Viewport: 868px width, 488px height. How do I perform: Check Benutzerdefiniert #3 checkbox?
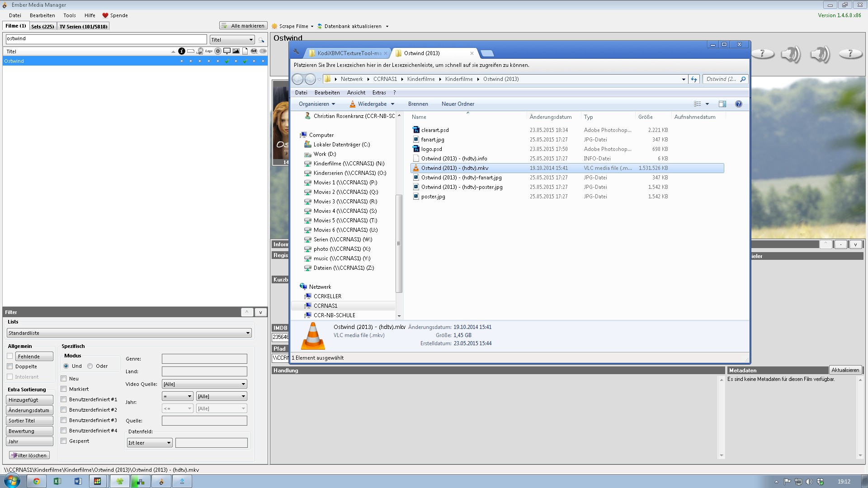coord(64,420)
